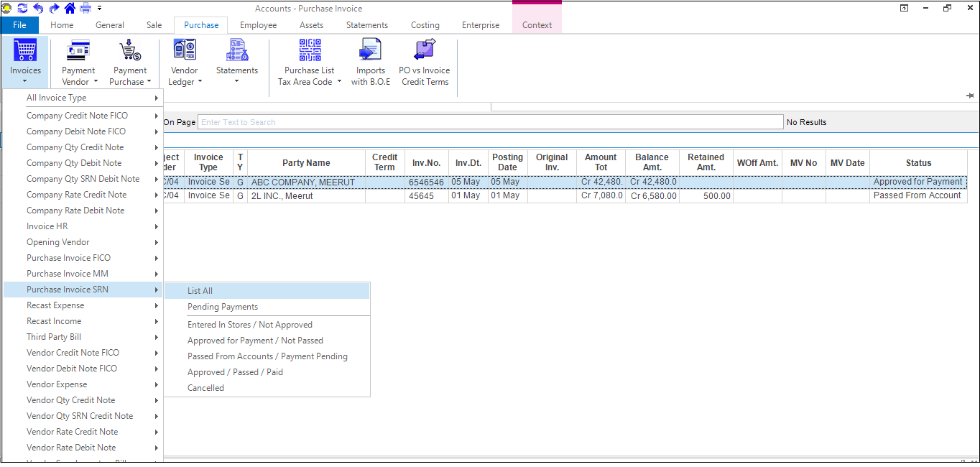
Task: Click the Refresh icon in quick access toolbar
Action: click(22, 8)
